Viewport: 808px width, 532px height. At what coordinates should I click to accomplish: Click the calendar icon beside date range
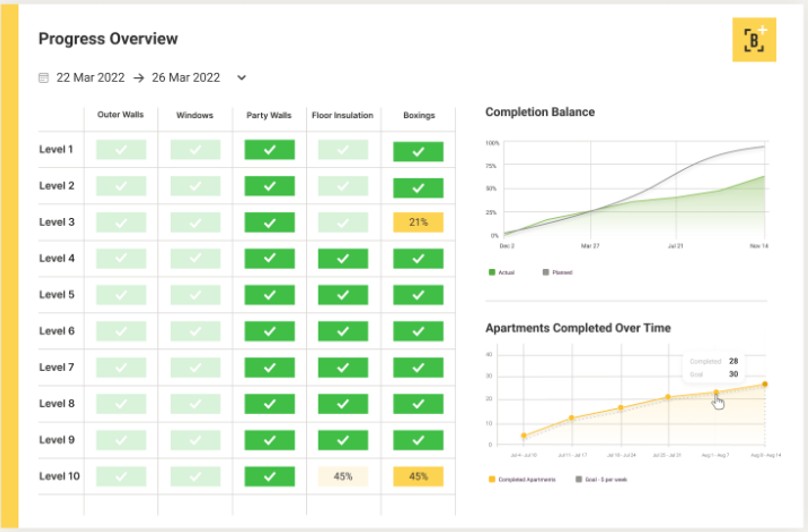43,77
